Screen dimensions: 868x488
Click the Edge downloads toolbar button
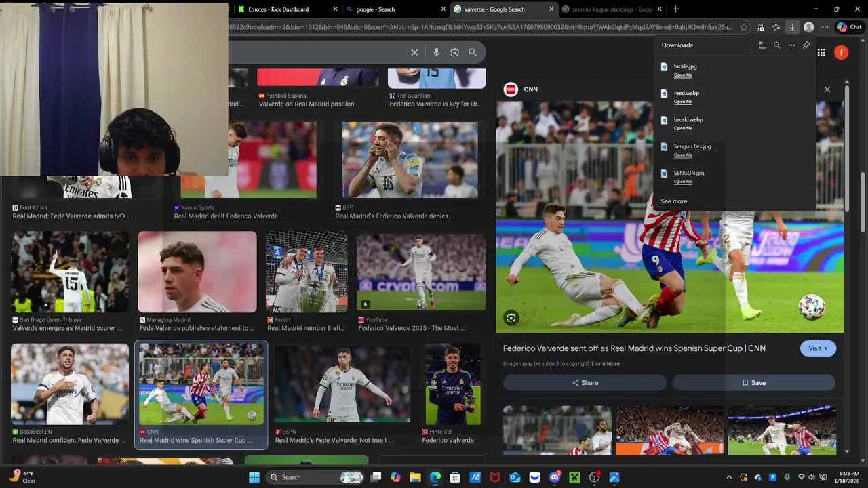point(792,27)
